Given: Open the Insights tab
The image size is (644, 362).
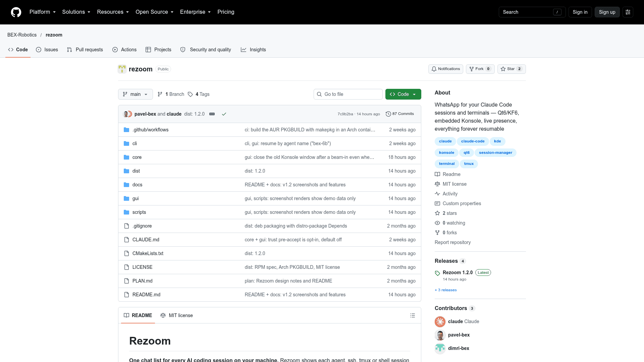Looking at the screenshot, I should click(253, 50).
